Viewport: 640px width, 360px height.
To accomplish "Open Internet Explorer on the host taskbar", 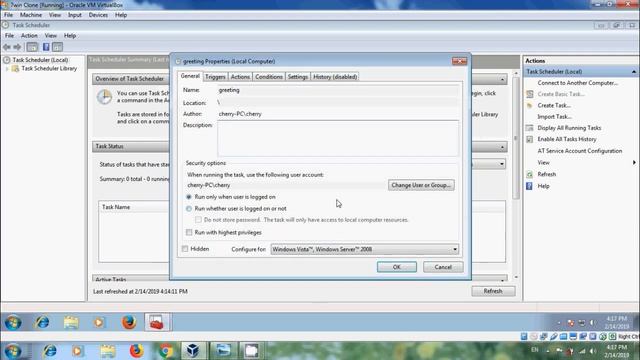I will point(50,351).
